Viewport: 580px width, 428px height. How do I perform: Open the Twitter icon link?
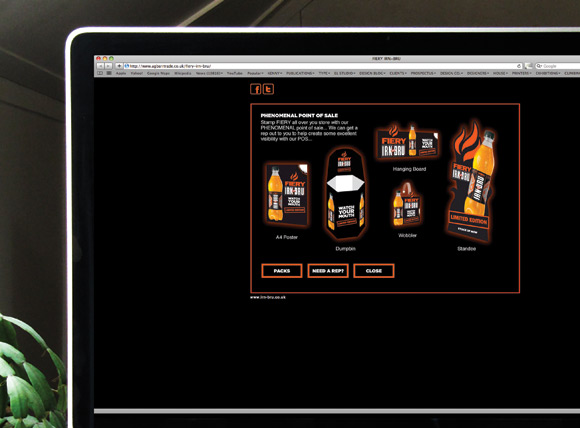[x=269, y=89]
